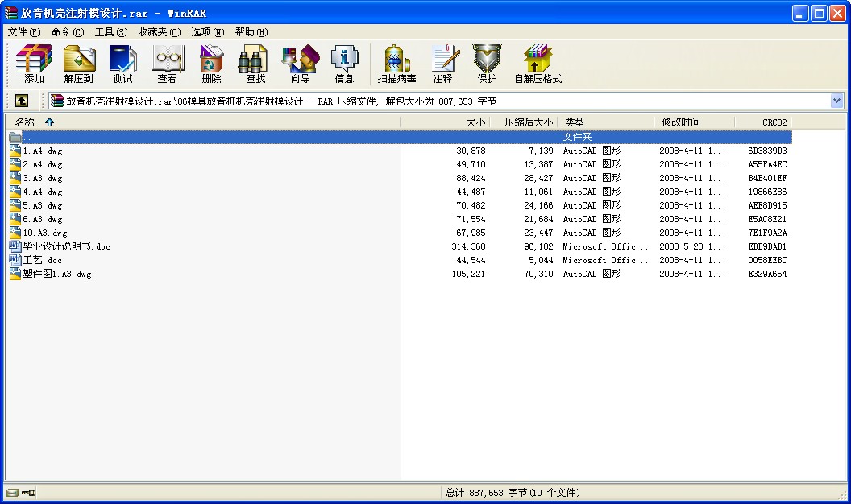Click the 添加 (Add files) toolbar icon
851x504 pixels.
33,64
